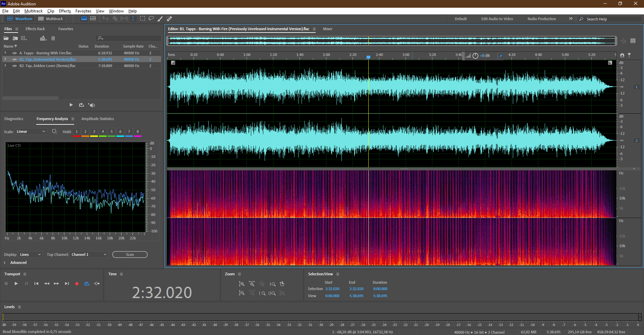Show more workspaces chevron

point(571,19)
